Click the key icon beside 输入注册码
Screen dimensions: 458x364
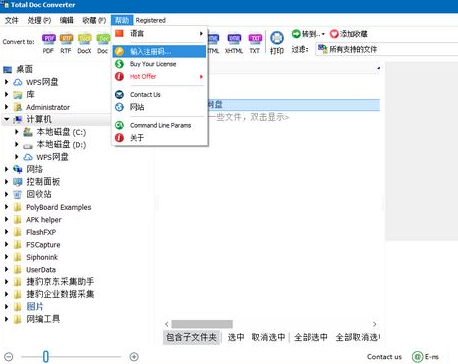click(x=119, y=51)
